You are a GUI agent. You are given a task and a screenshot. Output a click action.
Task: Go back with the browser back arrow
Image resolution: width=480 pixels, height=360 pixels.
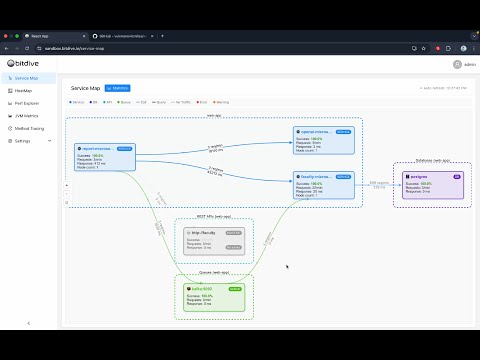pyautogui.click(x=7, y=49)
